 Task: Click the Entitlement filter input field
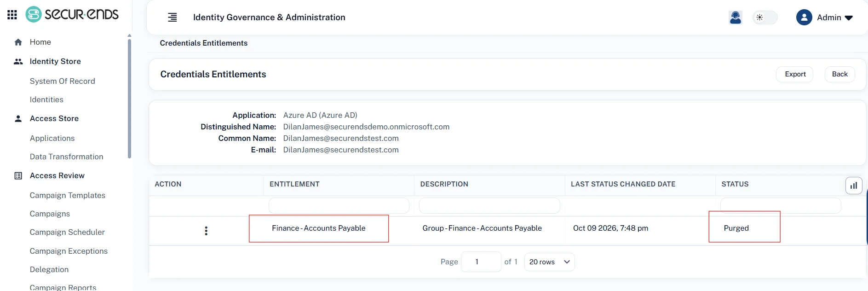pos(339,205)
